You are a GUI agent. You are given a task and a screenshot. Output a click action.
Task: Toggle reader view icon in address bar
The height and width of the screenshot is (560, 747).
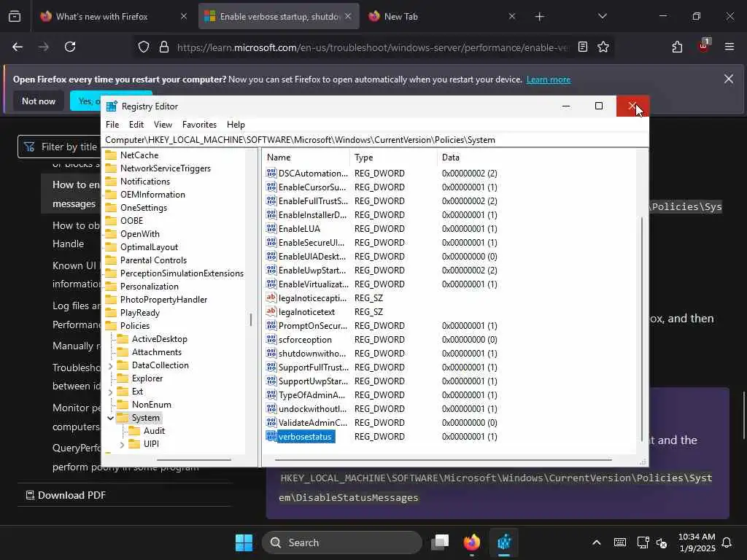coord(583,47)
